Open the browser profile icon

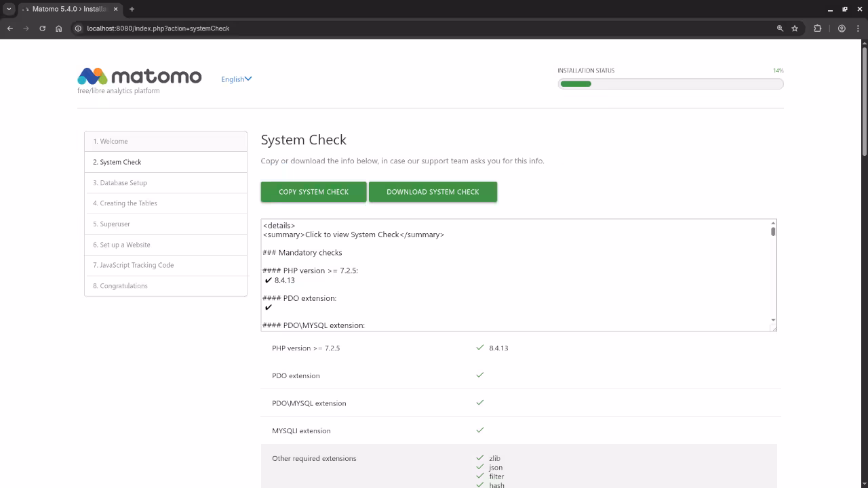tap(842, 28)
